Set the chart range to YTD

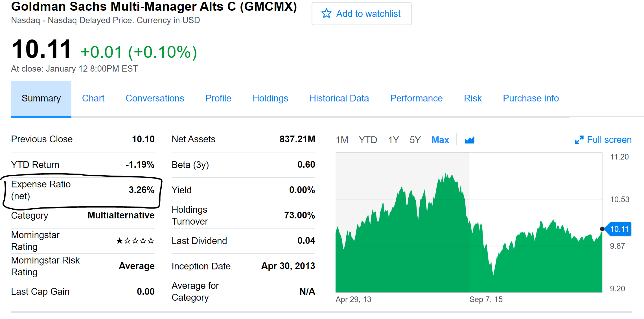368,140
